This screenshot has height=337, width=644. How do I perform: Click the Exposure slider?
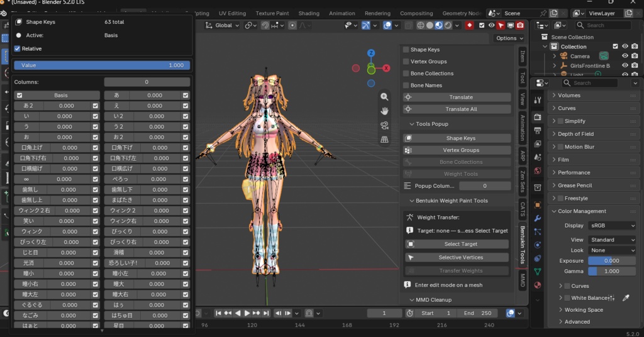tap(612, 261)
